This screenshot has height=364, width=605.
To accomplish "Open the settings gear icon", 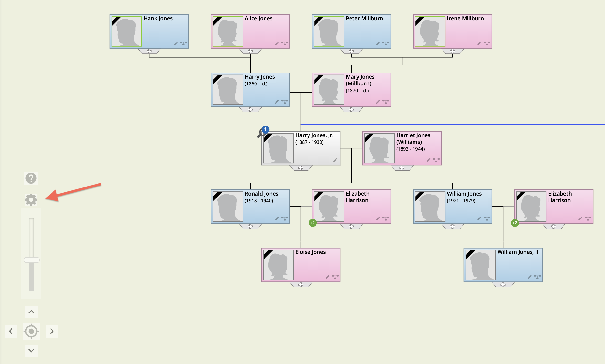I will (x=31, y=199).
